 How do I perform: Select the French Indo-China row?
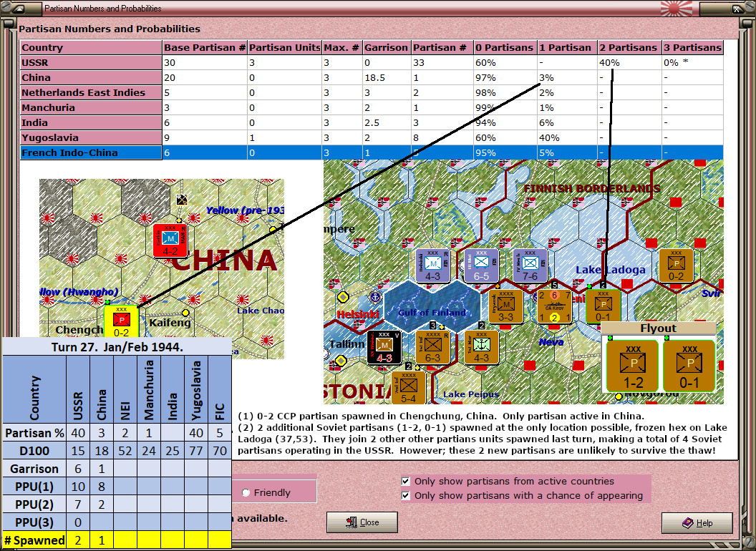pos(372,153)
